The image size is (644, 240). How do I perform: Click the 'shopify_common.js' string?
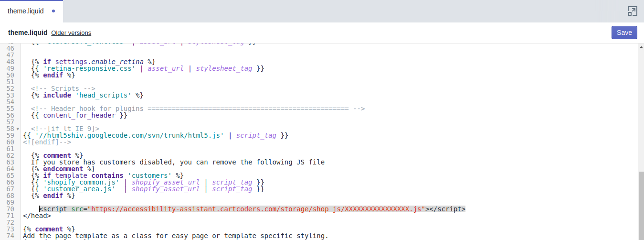pyautogui.click(x=81, y=182)
